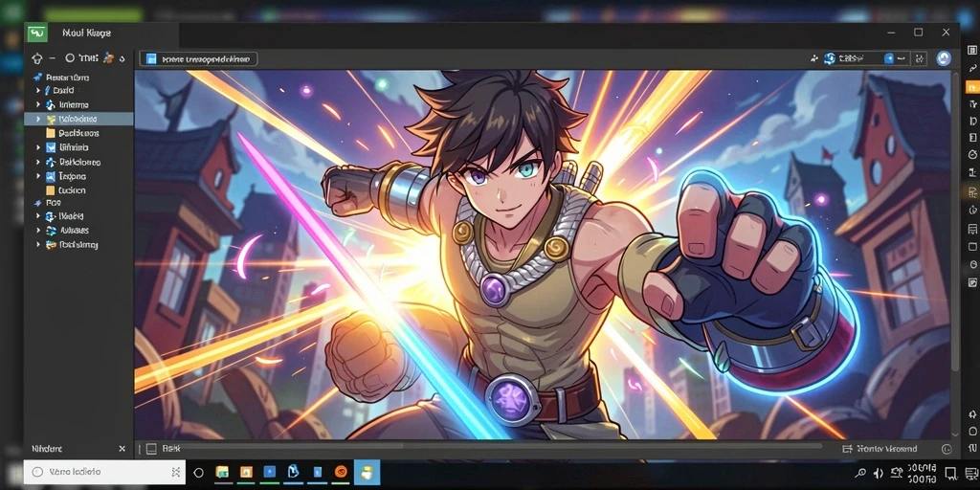
Task: Open the orange Firefox-style icon in taskbar
Action: click(x=341, y=472)
